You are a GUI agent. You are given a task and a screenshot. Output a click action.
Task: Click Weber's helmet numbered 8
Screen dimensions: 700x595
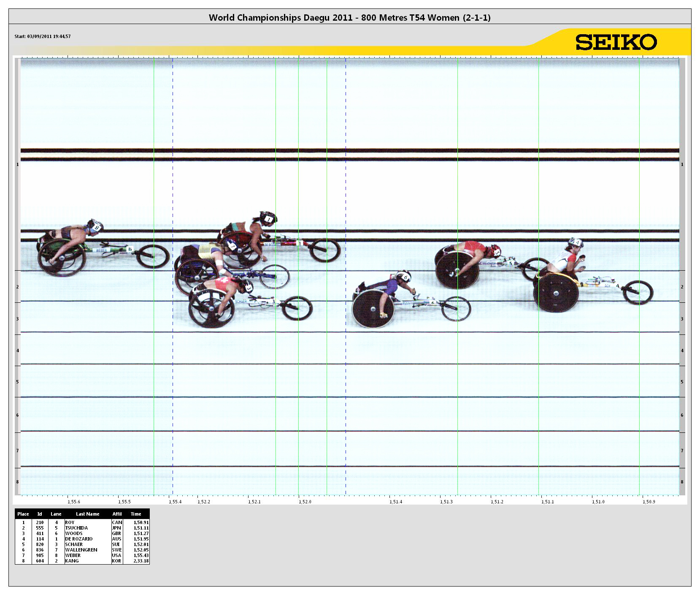96,226
